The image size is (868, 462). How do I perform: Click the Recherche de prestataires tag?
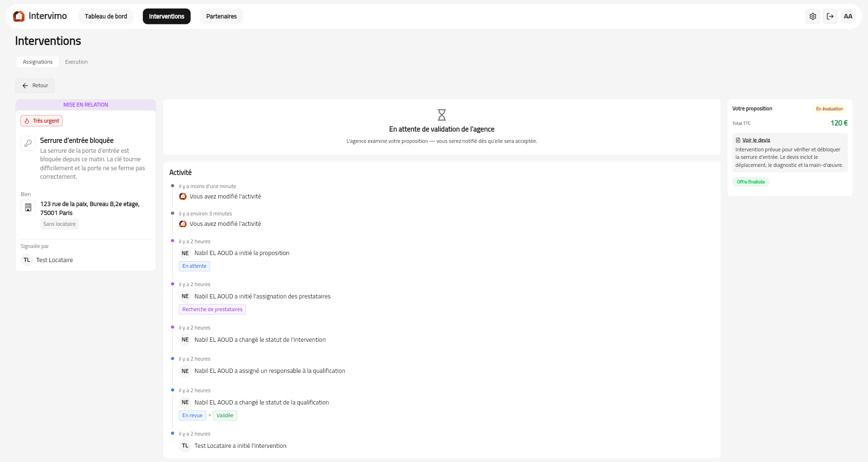pyautogui.click(x=213, y=309)
